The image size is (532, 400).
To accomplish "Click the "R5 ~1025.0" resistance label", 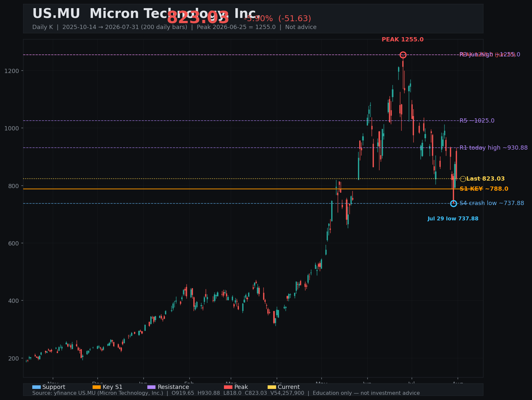I will pyautogui.click(x=477, y=121).
